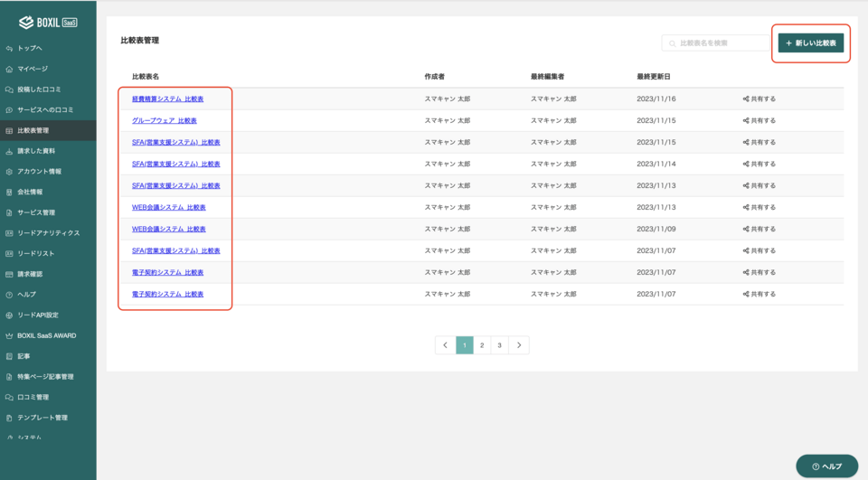Open リードアナリティクス in the sidebar
Image resolution: width=868 pixels, height=480 pixels.
tap(48, 233)
